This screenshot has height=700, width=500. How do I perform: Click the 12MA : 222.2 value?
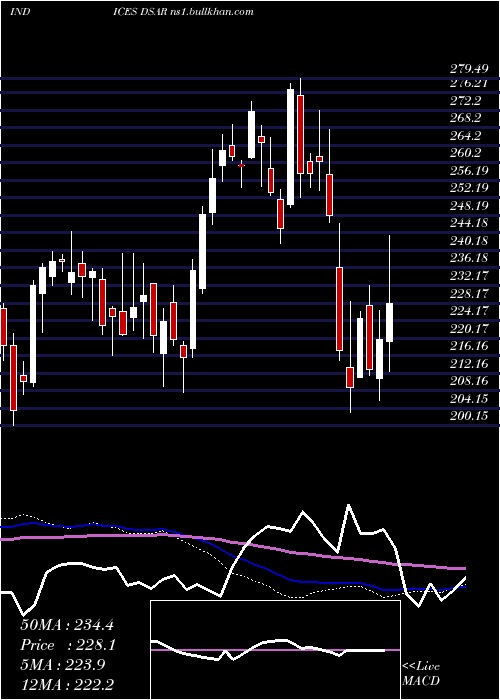tap(67, 685)
